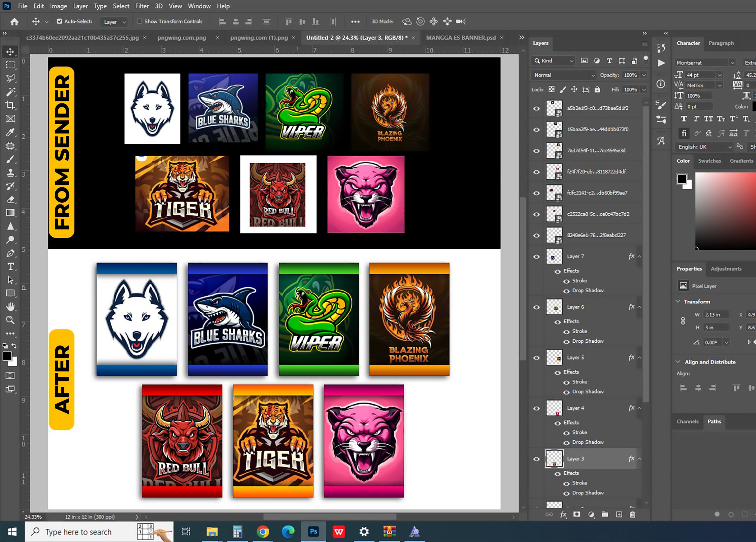This screenshot has height=542, width=756.
Task: Toggle visibility of layer a5b2e1f3-c0...d73bae5d1f2
Action: (536, 109)
